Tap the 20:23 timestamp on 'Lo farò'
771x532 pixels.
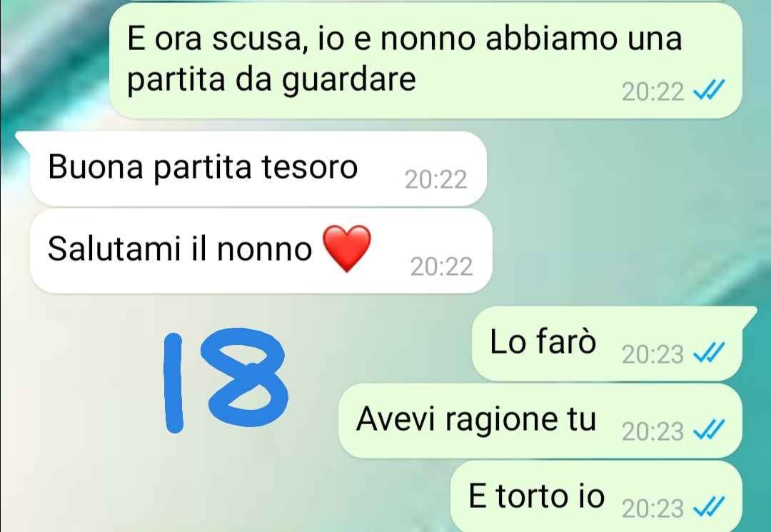(652, 354)
